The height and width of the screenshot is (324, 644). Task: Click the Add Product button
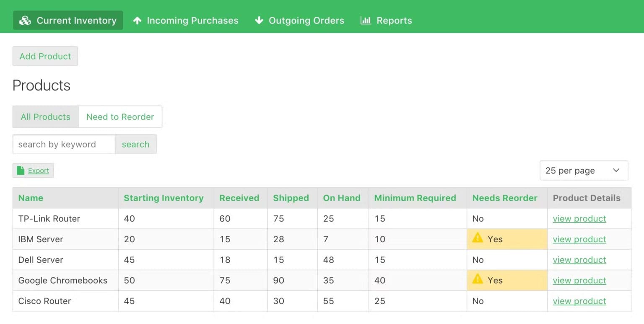coord(45,56)
